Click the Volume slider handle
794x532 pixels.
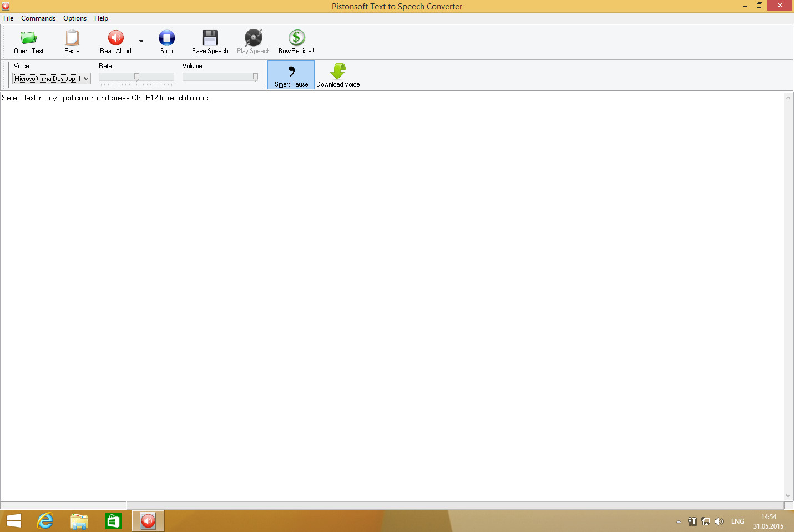(255, 77)
